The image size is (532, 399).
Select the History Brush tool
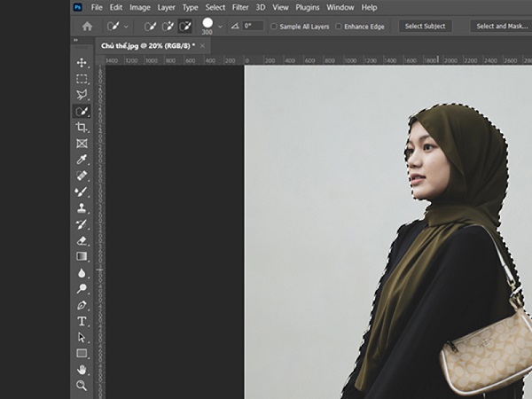[x=82, y=224]
